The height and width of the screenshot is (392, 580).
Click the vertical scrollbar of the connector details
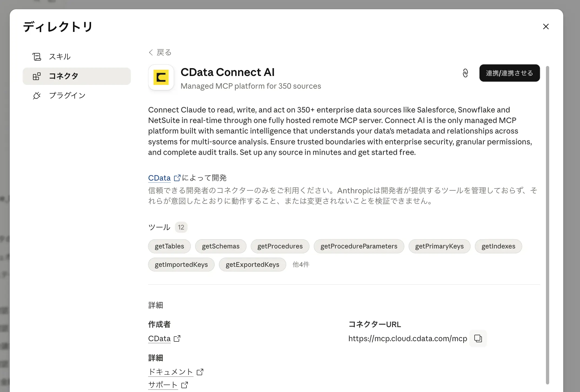click(548, 225)
